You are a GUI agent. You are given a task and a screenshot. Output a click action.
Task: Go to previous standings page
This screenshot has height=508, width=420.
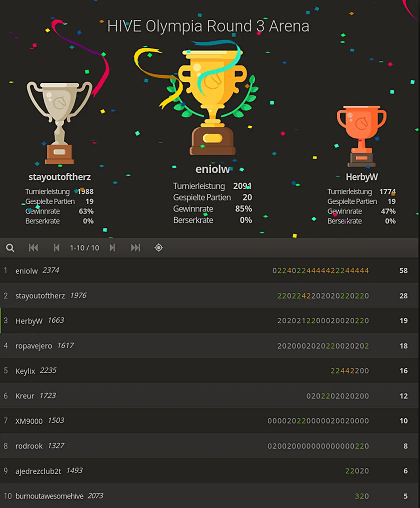(x=57, y=248)
